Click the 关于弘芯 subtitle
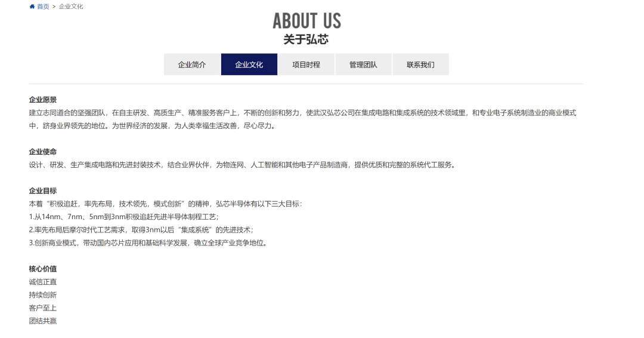The height and width of the screenshot is (338, 644). pos(306,39)
